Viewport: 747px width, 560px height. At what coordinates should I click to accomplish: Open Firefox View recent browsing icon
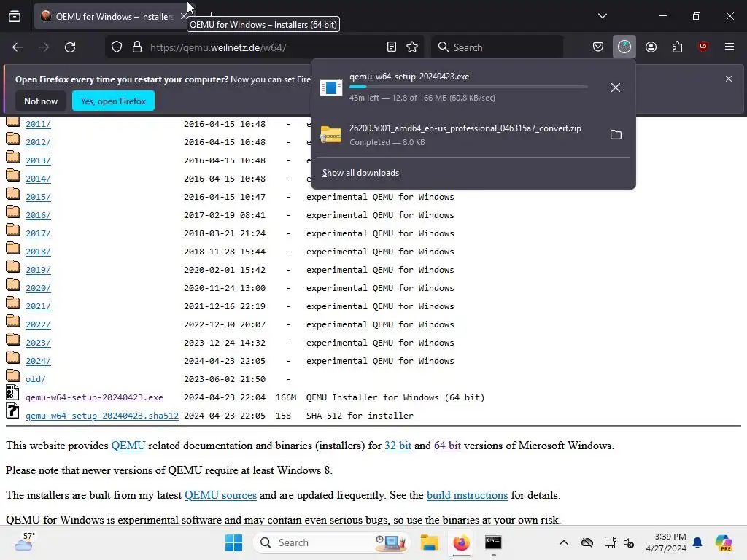coord(15,16)
